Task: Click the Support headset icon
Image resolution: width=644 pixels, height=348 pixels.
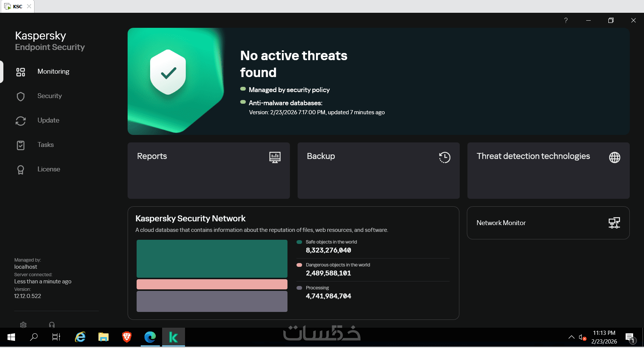Action: click(x=52, y=325)
